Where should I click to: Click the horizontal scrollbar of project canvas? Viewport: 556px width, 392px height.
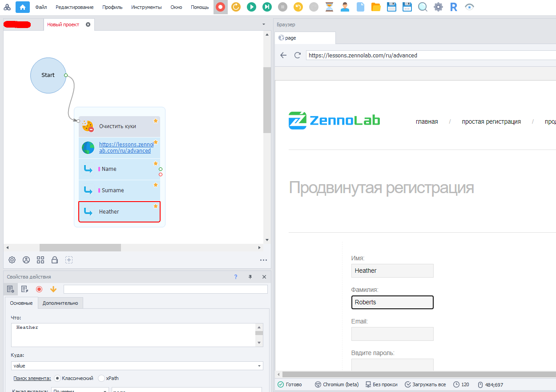(80, 247)
